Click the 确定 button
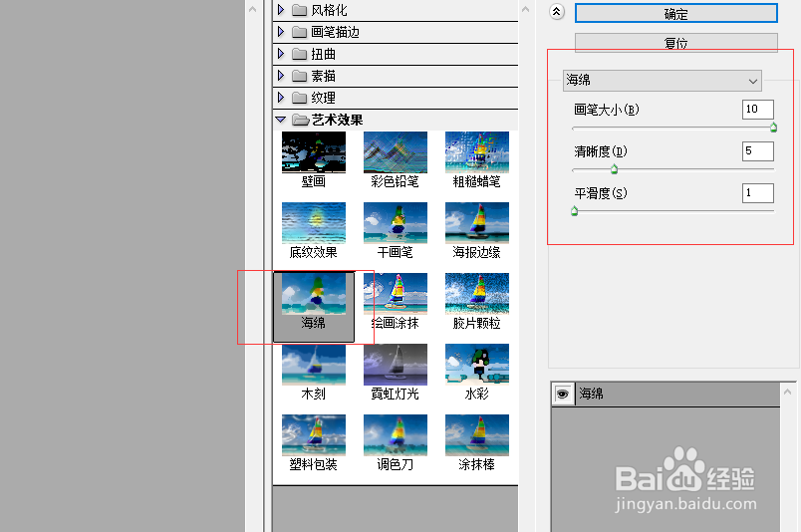This screenshot has height=532, width=801. point(675,14)
